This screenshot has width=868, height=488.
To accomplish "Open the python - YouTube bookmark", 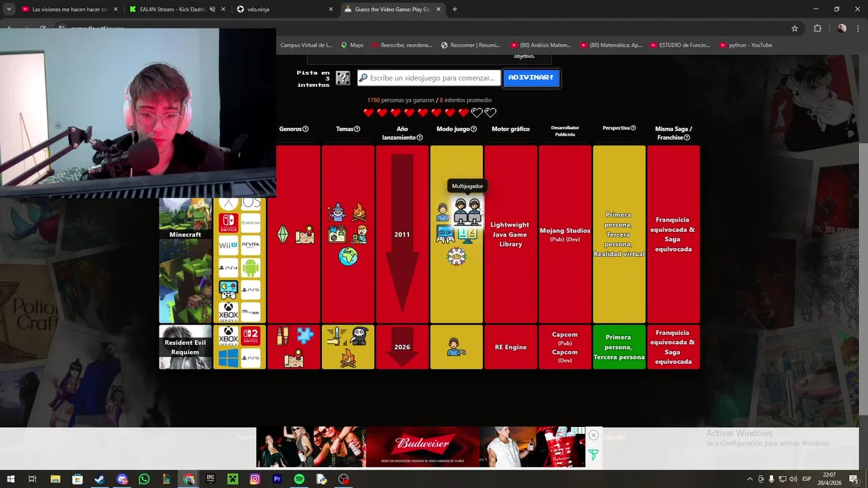I will [x=745, y=45].
